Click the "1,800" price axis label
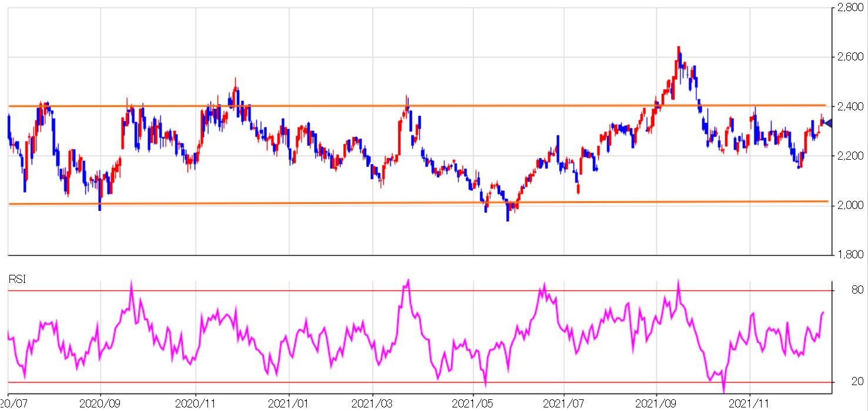Image resolution: width=868 pixels, height=411 pixels. (x=851, y=254)
